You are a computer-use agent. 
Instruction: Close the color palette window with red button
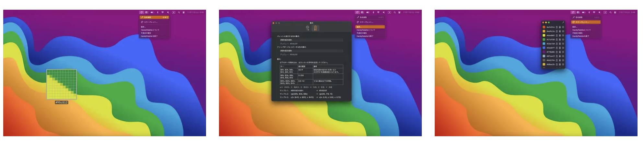coord(543,22)
